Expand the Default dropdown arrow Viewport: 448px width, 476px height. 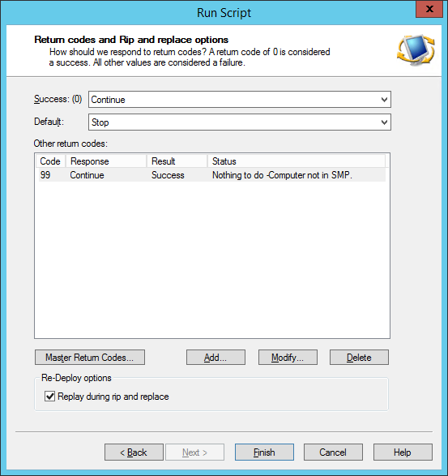(384, 122)
